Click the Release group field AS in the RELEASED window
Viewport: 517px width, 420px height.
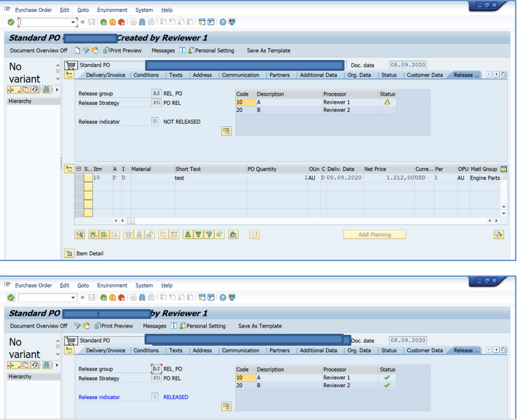[x=157, y=369]
